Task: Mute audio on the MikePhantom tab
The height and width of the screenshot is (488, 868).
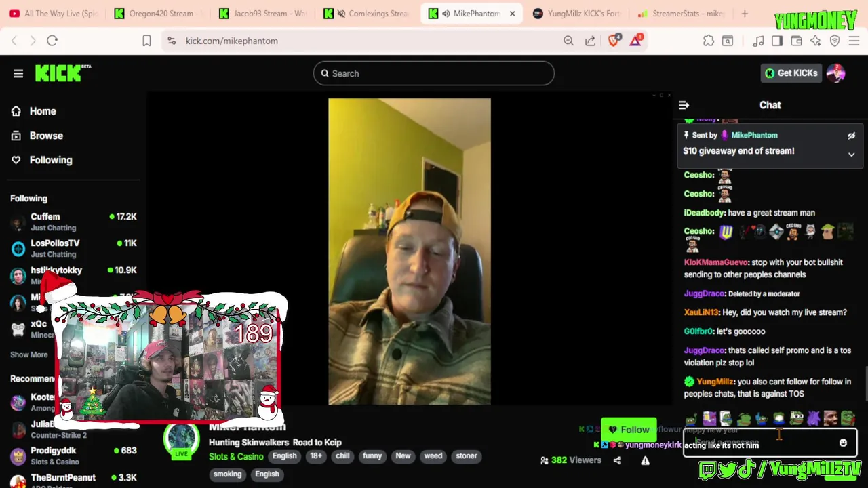Action: coord(447,14)
